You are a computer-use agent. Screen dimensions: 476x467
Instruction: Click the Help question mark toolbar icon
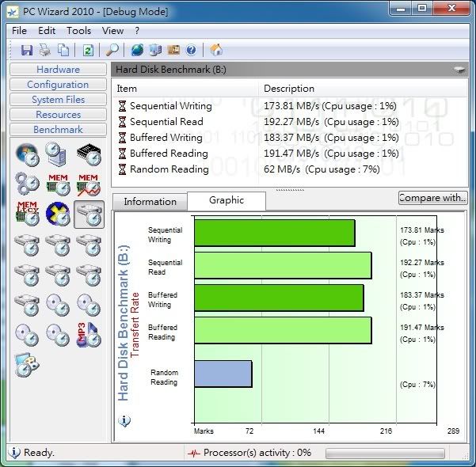click(x=191, y=50)
